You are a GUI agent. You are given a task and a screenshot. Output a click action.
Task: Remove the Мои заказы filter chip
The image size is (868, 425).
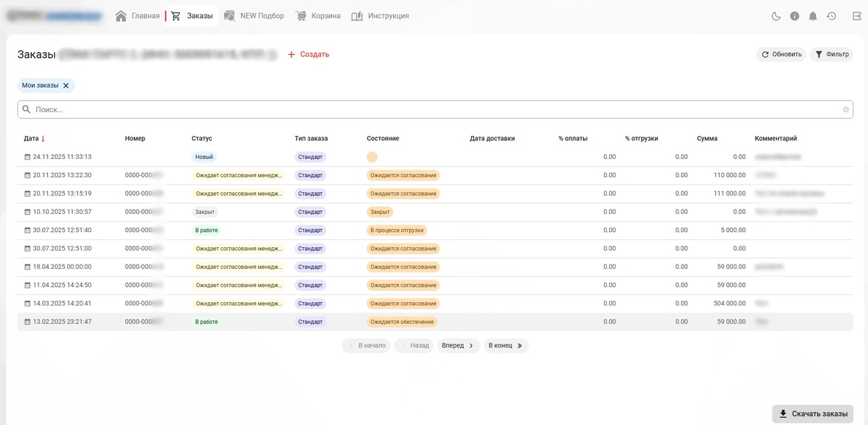coord(66,85)
